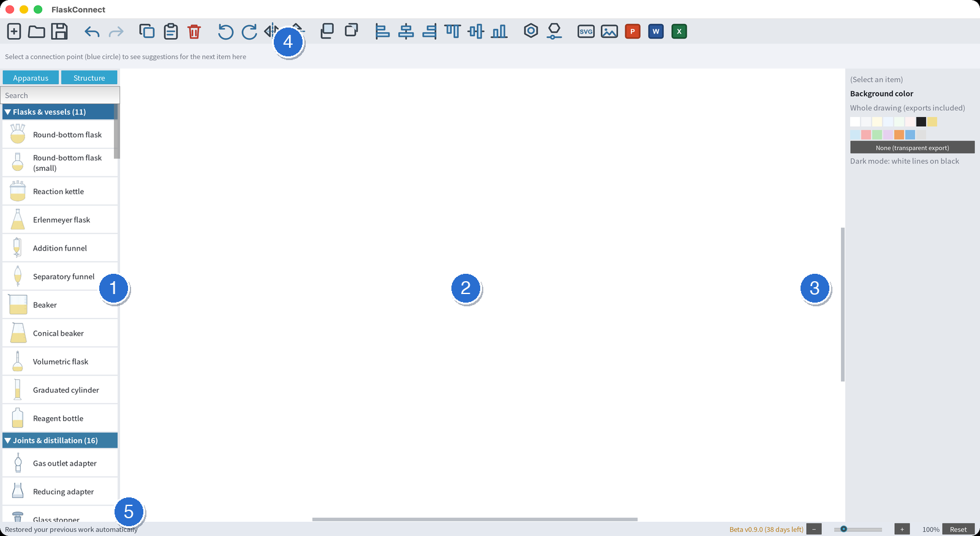Collapse the Joints & distillation category
This screenshot has width=980, height=536.
[60, 440]
